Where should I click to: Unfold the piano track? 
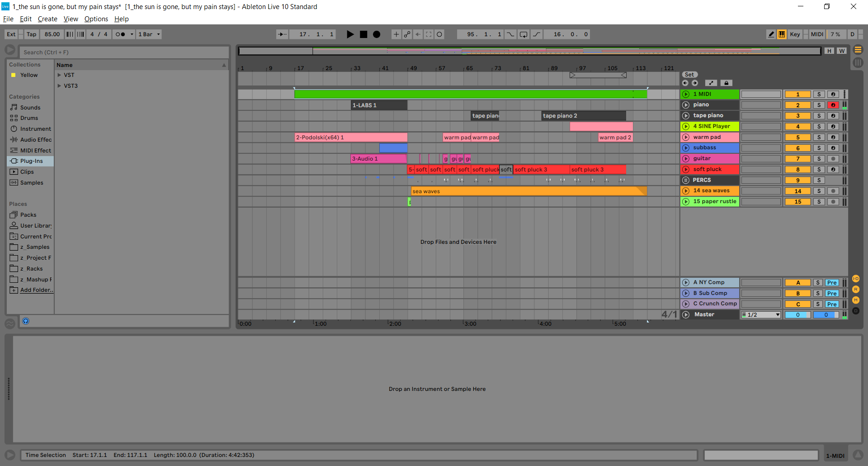tap(686, 105)
